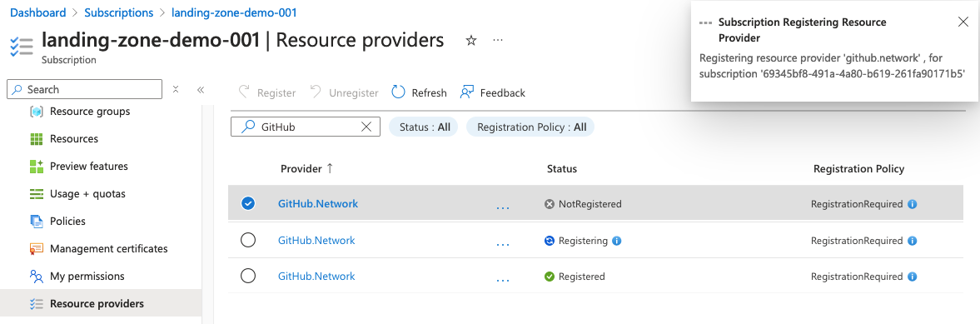Close the Subscription Registering notification
This screenshot has height=324, width=980.
(x=963, y=22)
